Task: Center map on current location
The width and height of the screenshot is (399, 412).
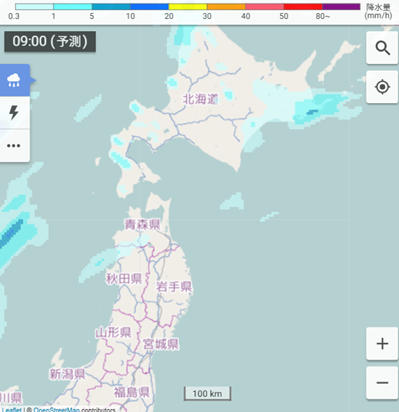Action: tap(382, 87)
